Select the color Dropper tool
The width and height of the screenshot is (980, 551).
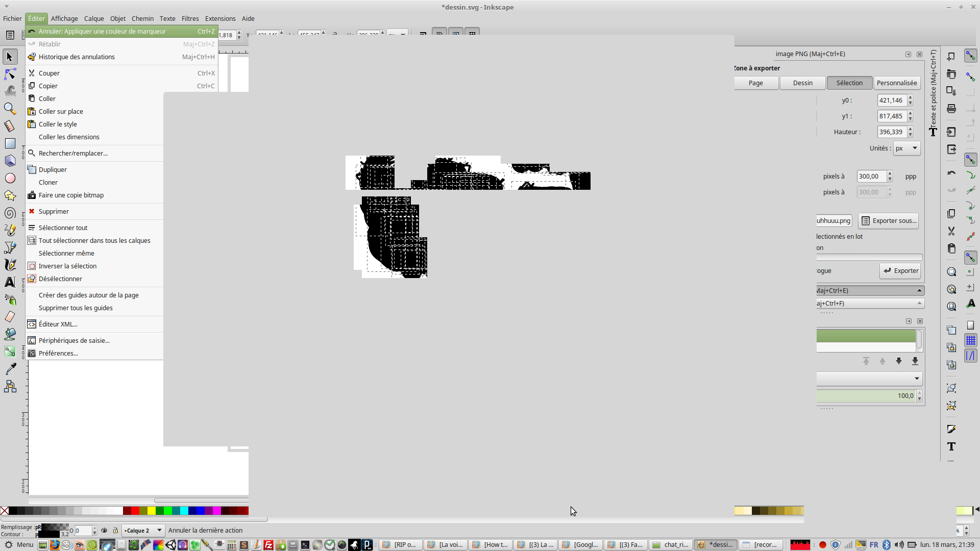pos(10,368)
